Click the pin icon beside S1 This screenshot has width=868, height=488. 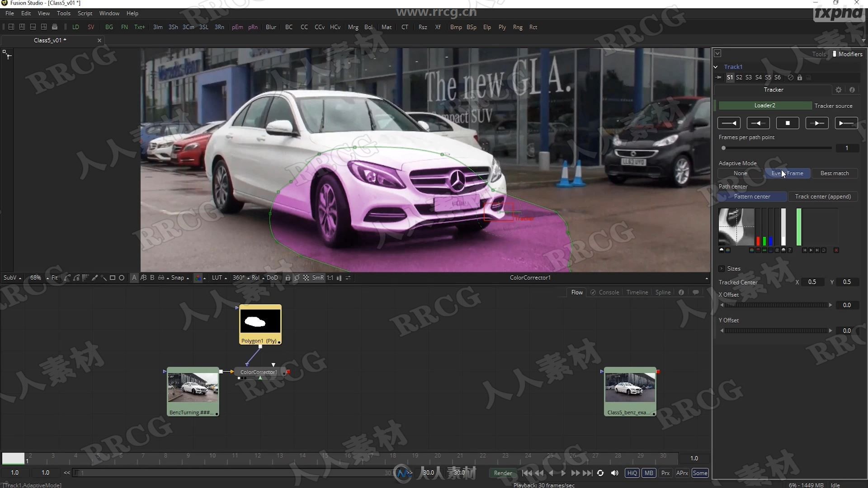tap(719, 77)
